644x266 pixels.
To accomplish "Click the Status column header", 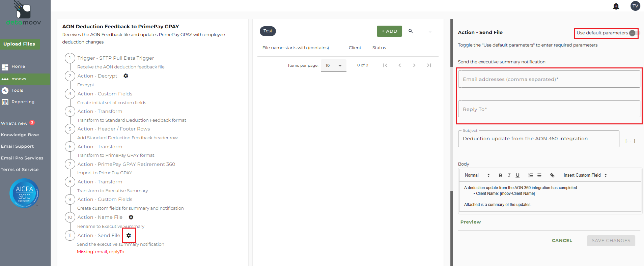I will point(379,48).
